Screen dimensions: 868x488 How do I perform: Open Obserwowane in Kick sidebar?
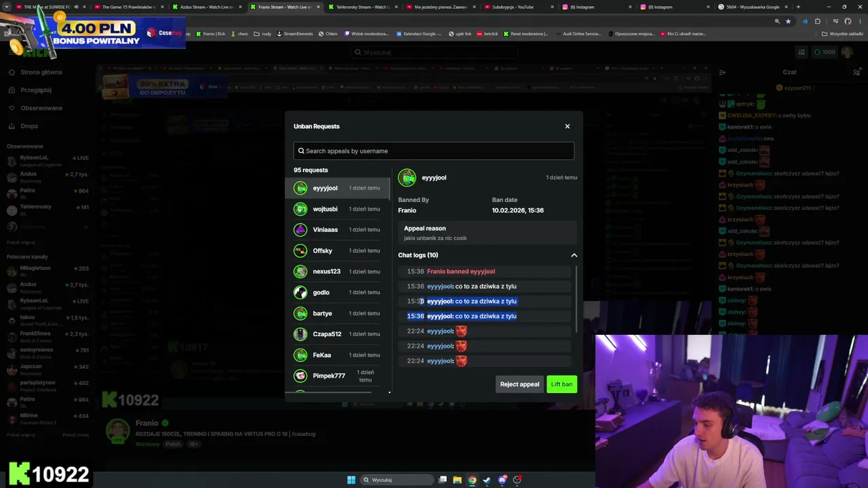(x=35, y=108)
